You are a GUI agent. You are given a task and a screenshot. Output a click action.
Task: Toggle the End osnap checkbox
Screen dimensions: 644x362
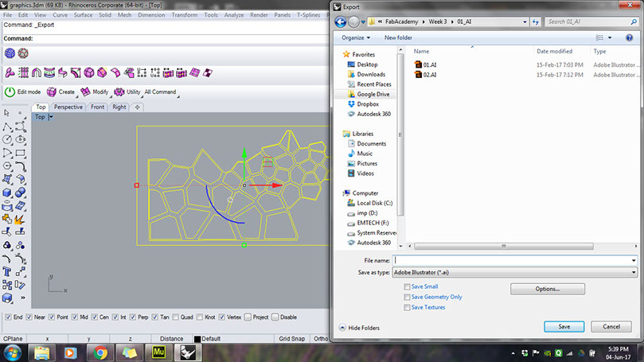click(8, 317)
